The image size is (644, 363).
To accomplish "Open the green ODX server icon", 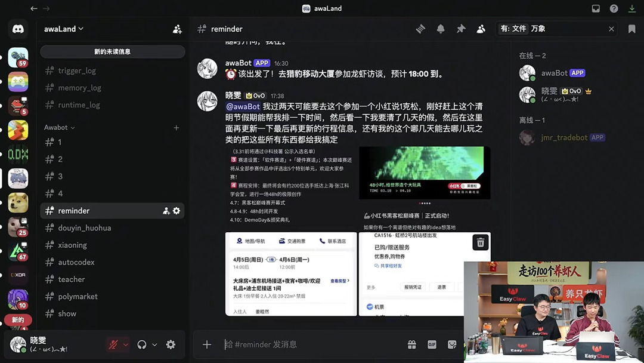I will [x=18, y=154].
